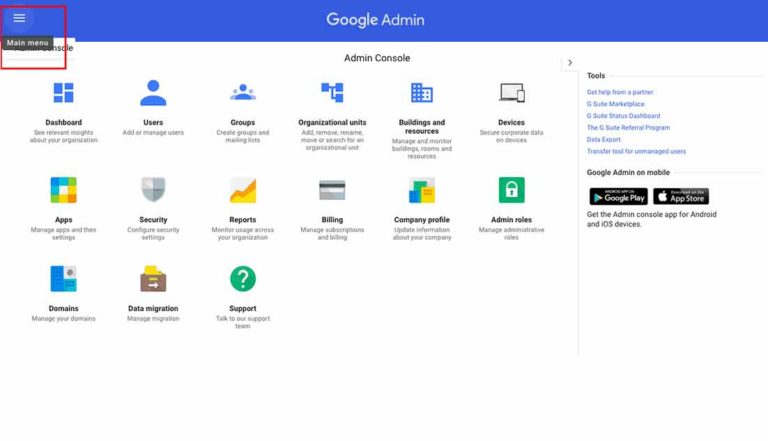Open the Data Export link

[603, 140]
